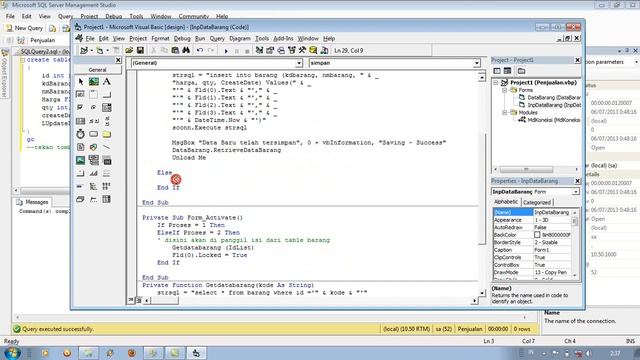Screen dimensions: 640x360
Task: Select the DirListBox folder control in toolbox
Action: [x=107, y=134]
